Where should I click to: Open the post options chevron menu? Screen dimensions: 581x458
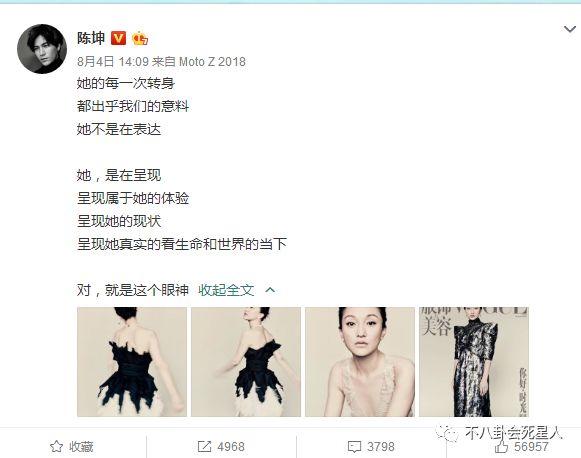(x=570, y=29)
